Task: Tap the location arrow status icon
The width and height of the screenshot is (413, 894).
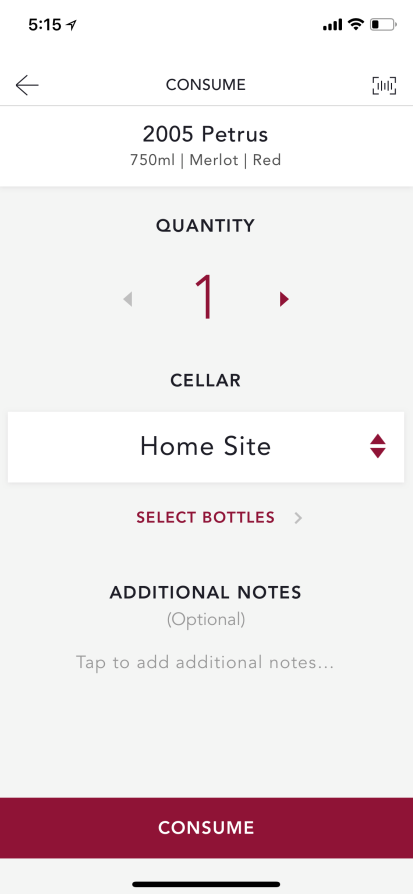Action: [x=71, y=25]
